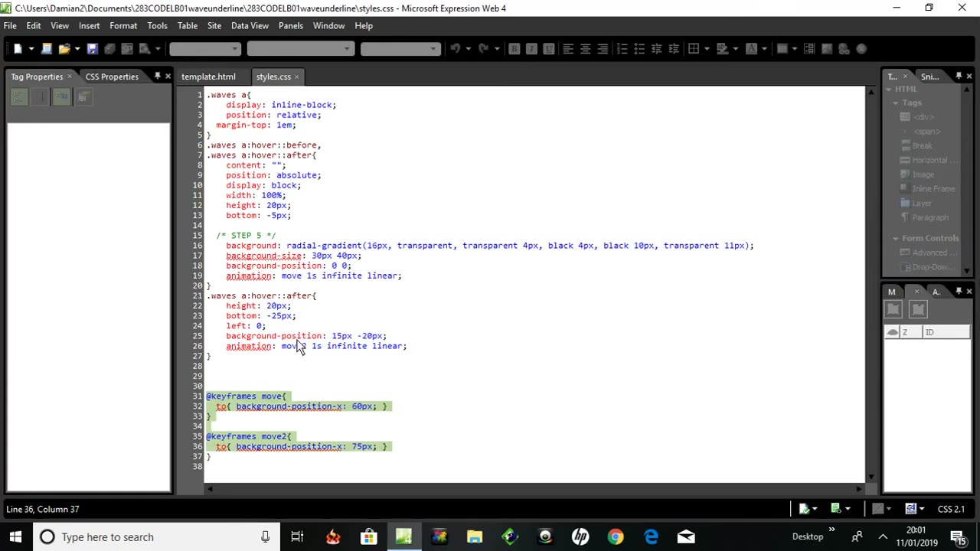Open the Data View menu
Image resolution: width=980 pixels, height=551 pixels.
(250, 26)
